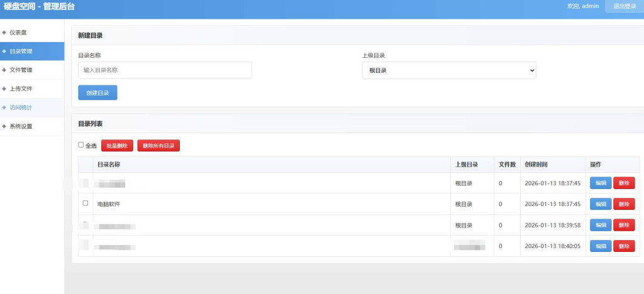This screenshot has height=294, width=644.
Task: Delete the 电脑软件 directory
Action: coord(624,204)
